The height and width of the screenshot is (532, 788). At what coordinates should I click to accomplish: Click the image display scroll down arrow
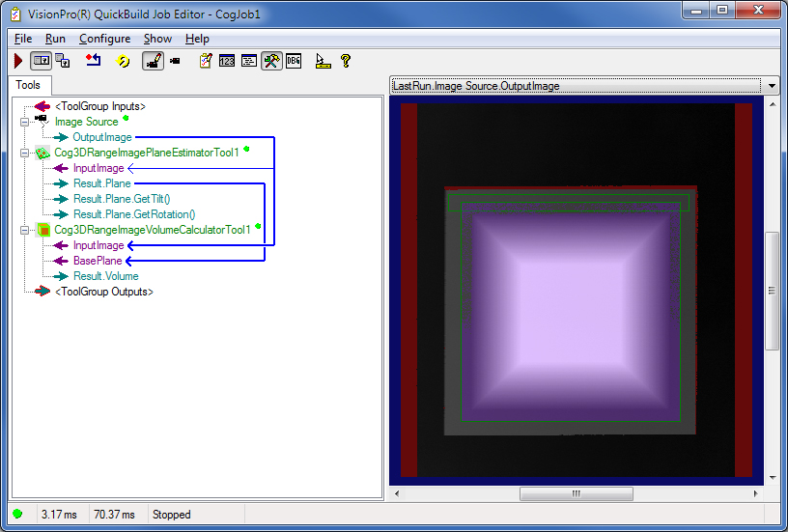click(772, 478)
